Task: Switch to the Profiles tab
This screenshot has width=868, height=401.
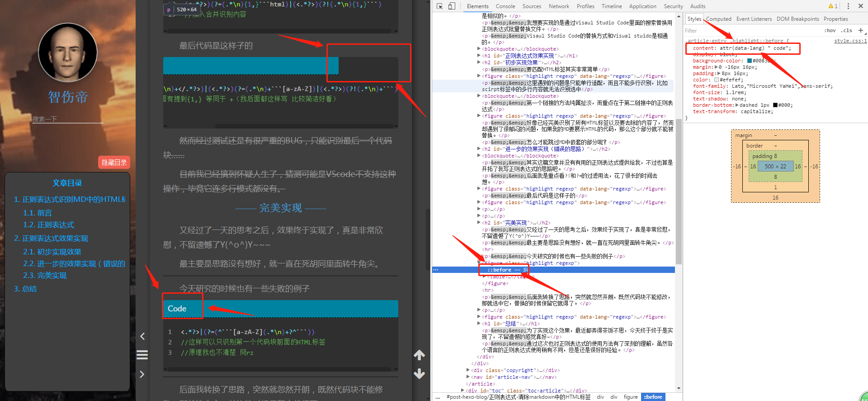Action: pyautogui.click(x=585, y=6)
